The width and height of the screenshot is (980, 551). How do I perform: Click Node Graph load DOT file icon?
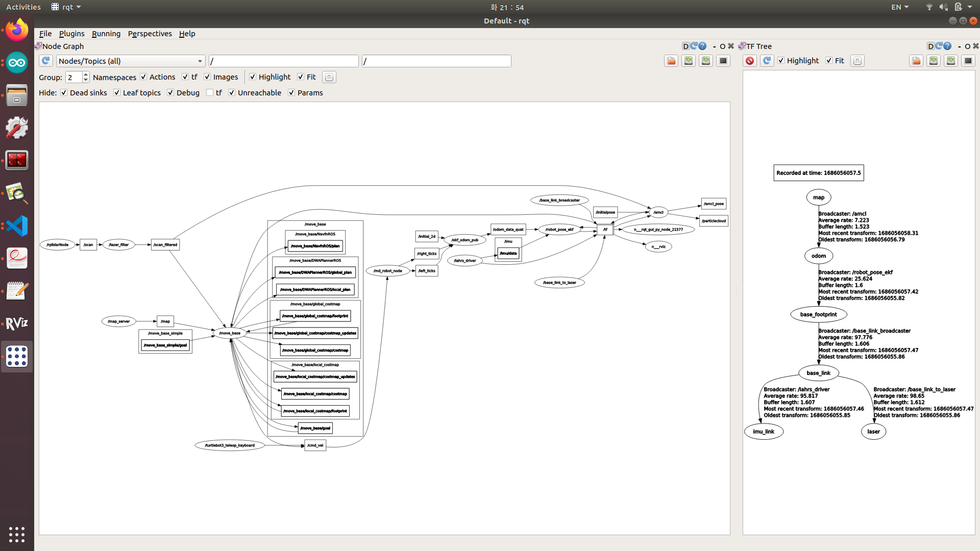[671, 61]
